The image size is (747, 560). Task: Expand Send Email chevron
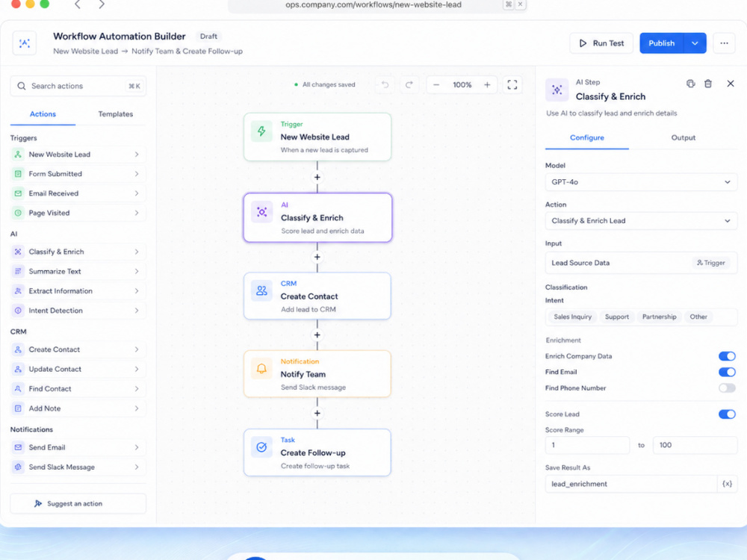coord(137,447)
